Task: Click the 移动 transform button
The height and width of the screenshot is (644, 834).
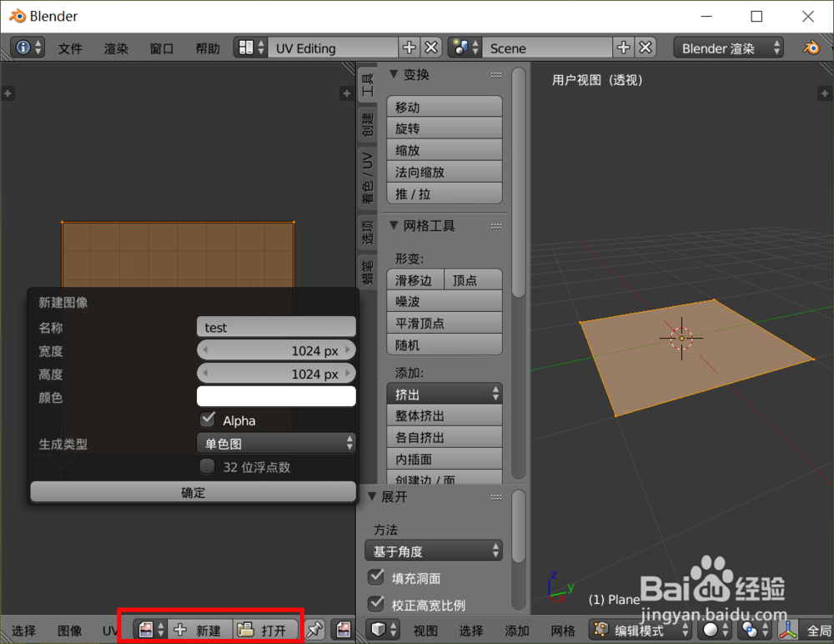Action: click(x=445, y=107)
